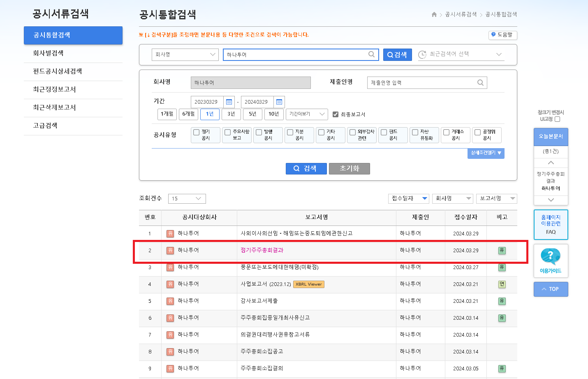588x379 pixels.
Task: Open the start date calendar picker
Action: click(x=229, y=102)
